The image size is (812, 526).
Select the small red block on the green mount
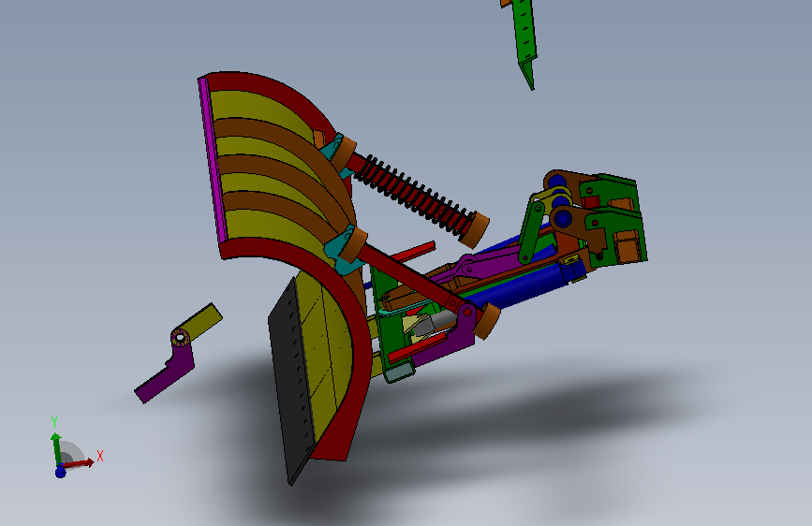click(x=590, y=201)
